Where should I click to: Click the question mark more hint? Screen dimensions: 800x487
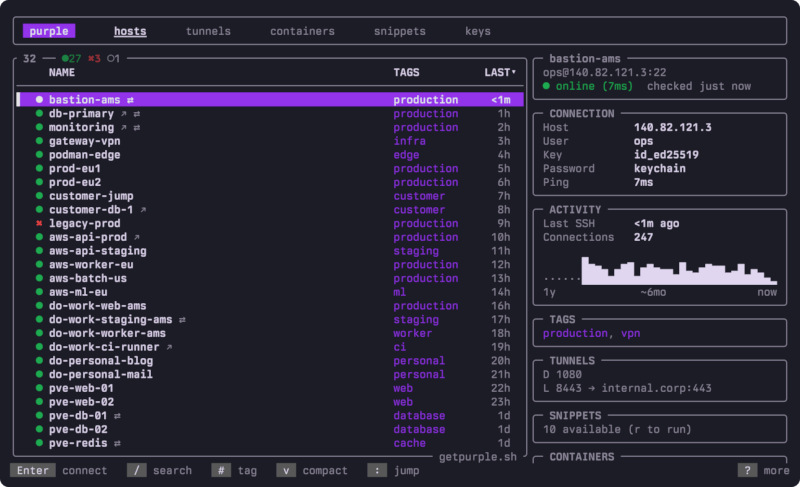point(747,470)
